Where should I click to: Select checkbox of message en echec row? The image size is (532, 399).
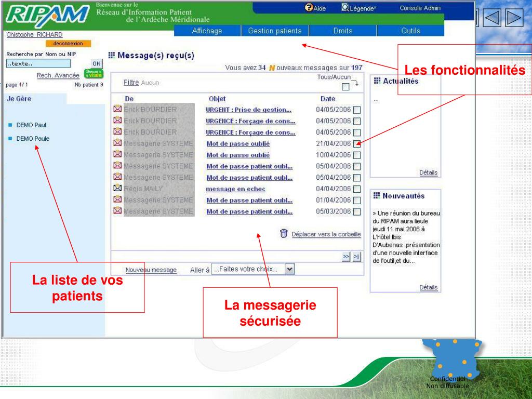click(356, 189)
